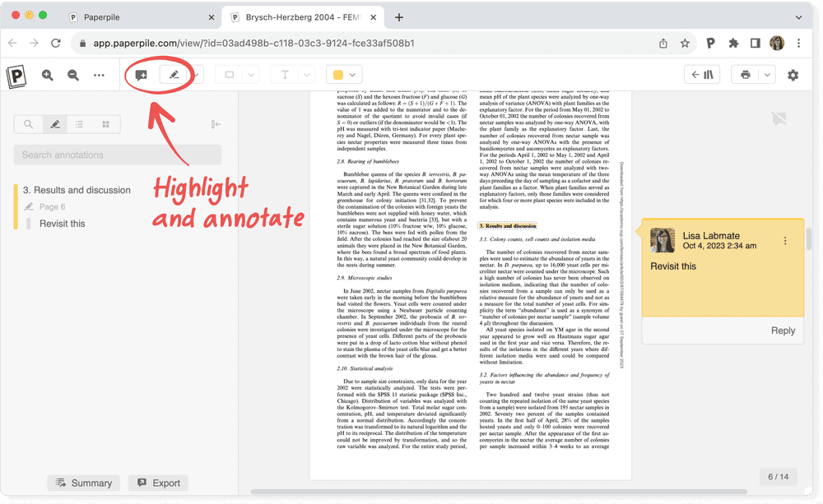Toggle Chrome side panel button
823x504 pixels.
(x=755, y=43)
